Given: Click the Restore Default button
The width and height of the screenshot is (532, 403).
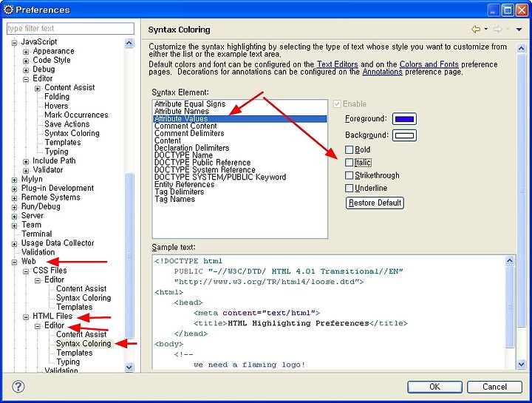Looking at the screenshot, I should 375,203.
